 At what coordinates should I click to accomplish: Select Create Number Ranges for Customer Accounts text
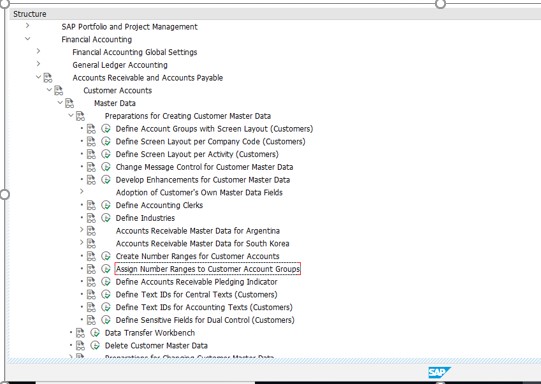[197, 256]
